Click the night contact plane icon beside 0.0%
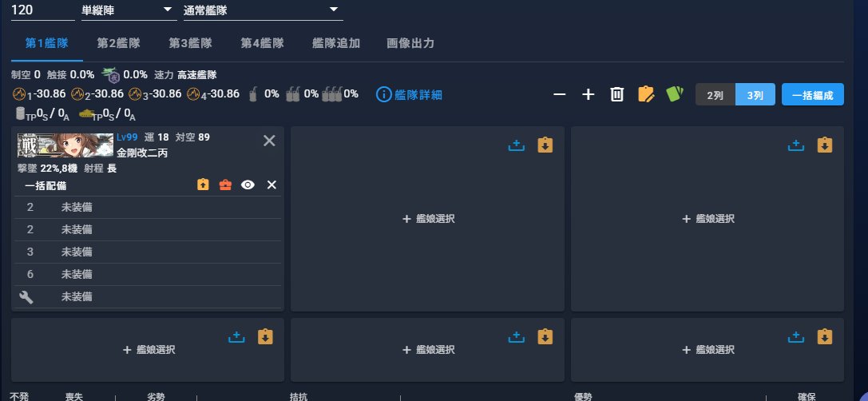This screenshot has height=401, width=868. pos(111,75)
